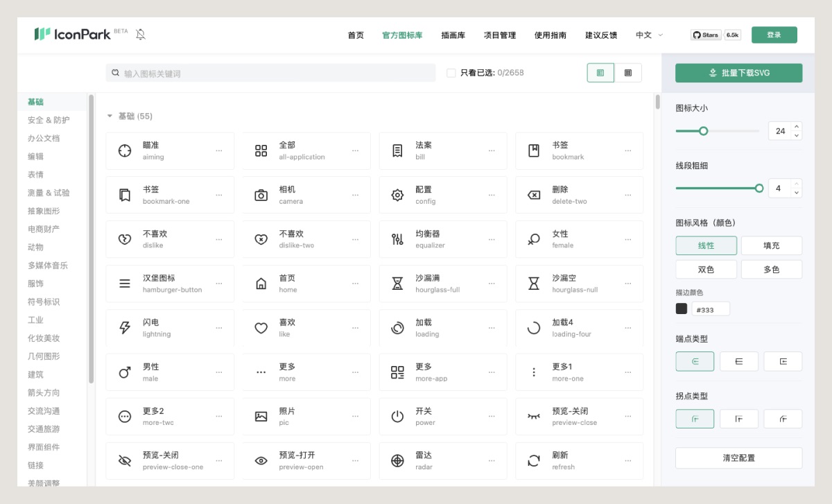Open the 描边颜色 color swatch
Image resolution: width=832 pixels, height=504 pixels.
[x=682, y=309]
